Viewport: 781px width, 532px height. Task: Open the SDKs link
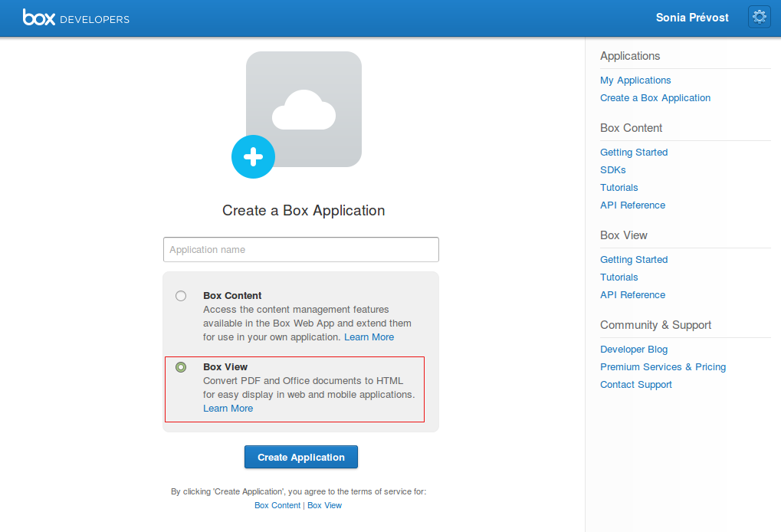click(612, 170)
